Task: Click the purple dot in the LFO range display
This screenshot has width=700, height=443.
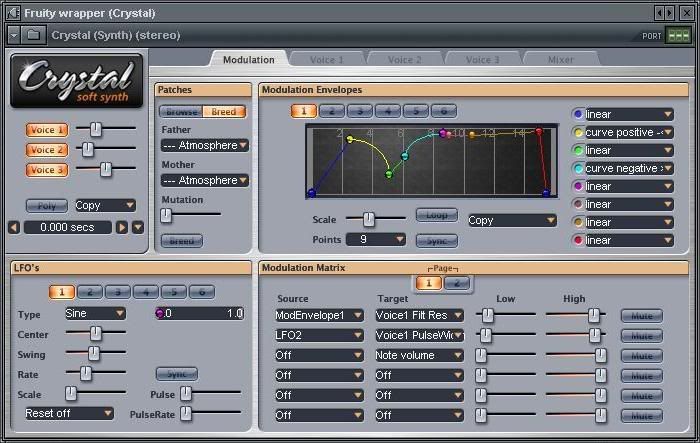Action: coord(159,313)
